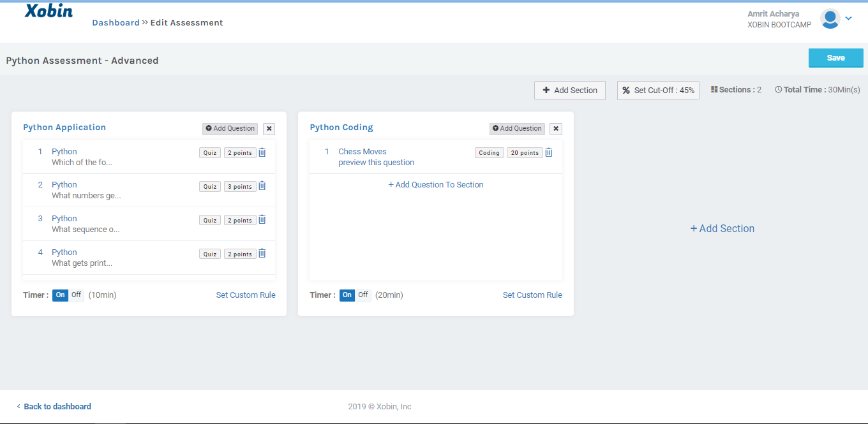Click 2 points badge on question 1

[240, 153]
